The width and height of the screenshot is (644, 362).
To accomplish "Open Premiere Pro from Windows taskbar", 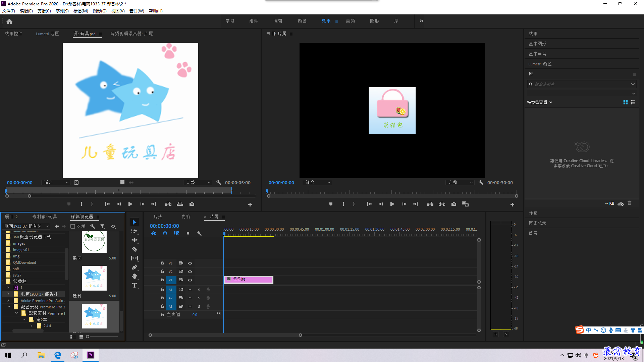I will (x=91, y=355).
